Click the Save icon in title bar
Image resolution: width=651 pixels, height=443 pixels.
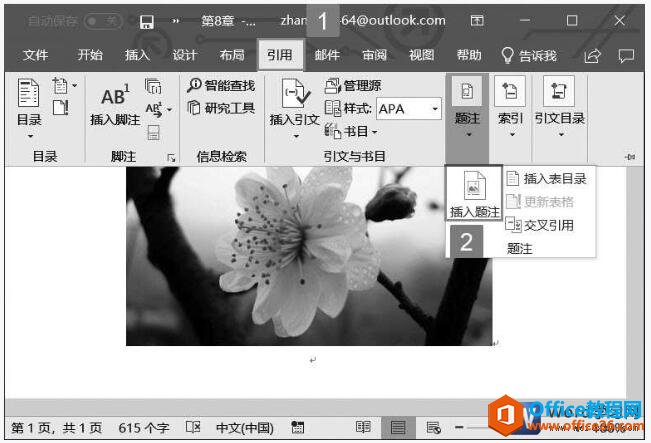[x=147, y=21]
